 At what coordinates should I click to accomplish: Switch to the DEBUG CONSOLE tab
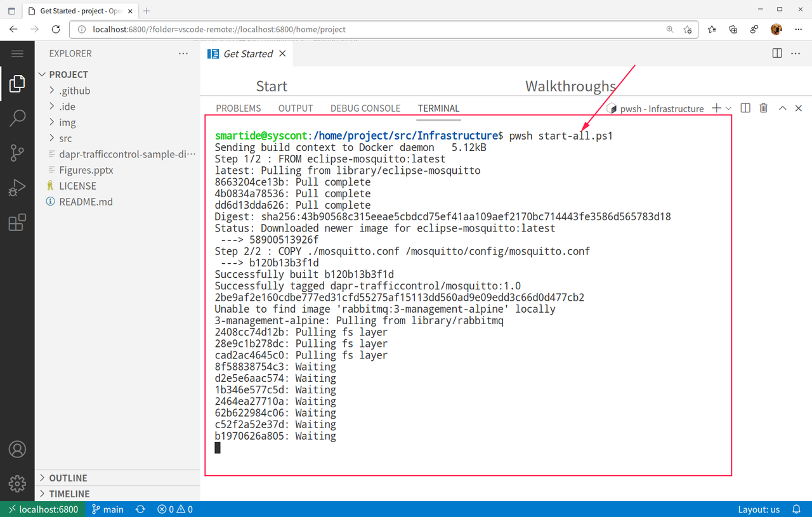(365, 108)
